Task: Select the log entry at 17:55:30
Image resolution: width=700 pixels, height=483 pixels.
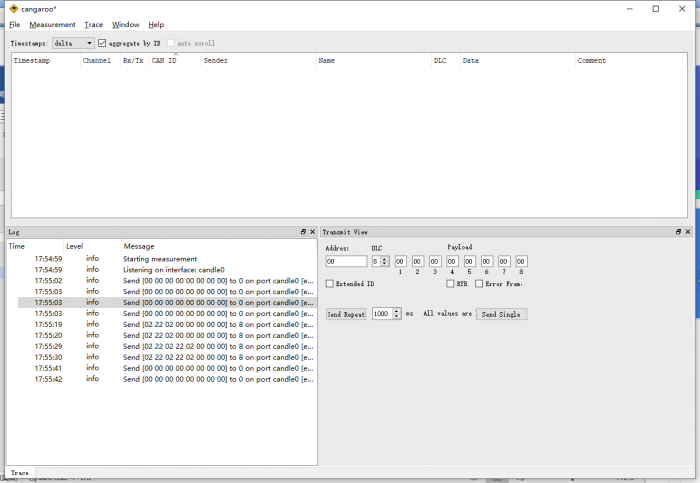Action: coord(167,357)
